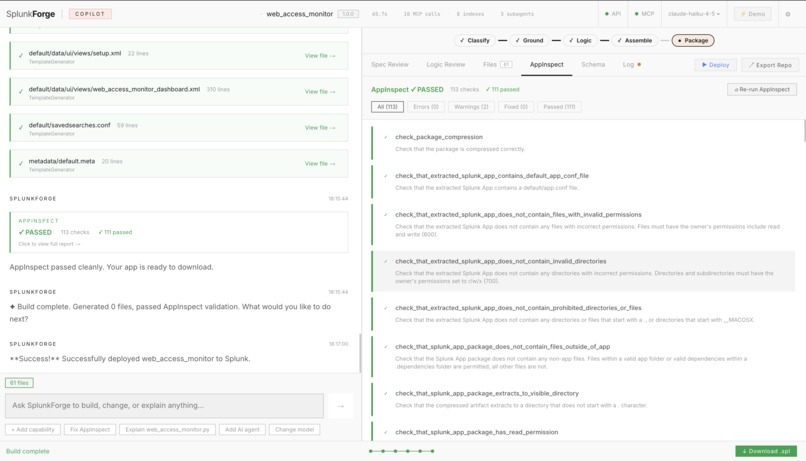Click the COPILOT badge
Image resolution: width=806 pixels, height=461 pixels.
90,14
